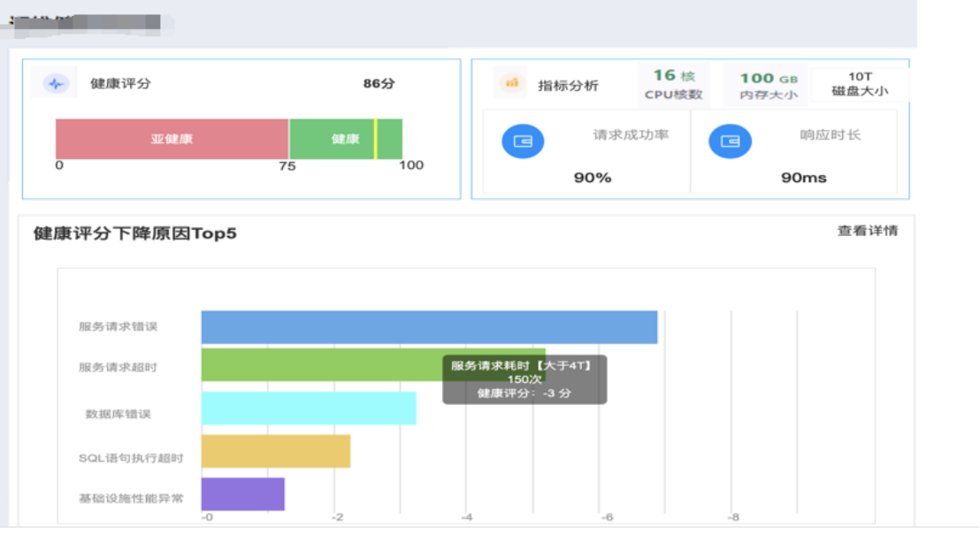This screenshot has height=535, width=980.
Task: Click the blue circle icon for 响应时长
Action: (730, 141)
